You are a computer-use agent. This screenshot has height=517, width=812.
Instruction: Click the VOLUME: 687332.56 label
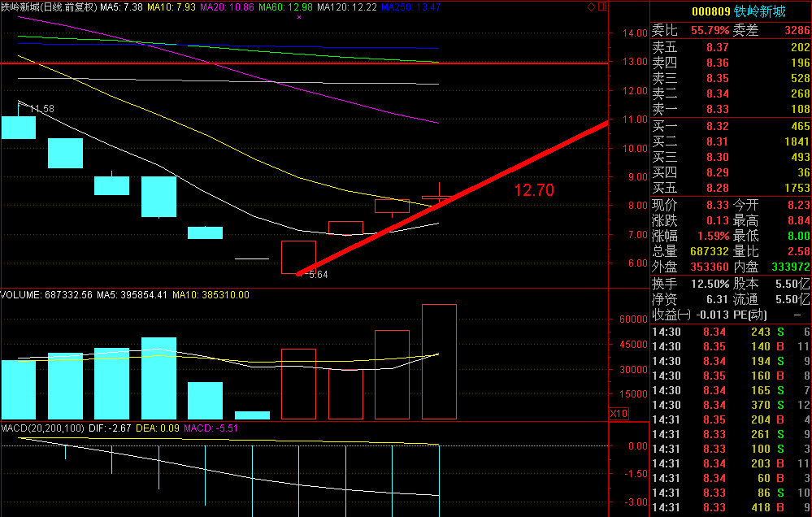click(46, 295)
